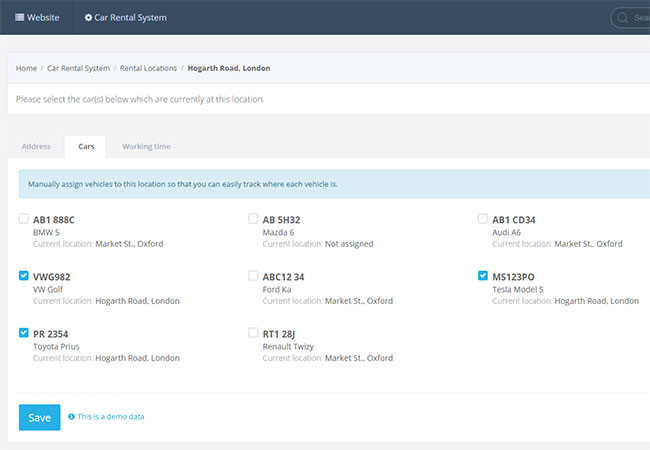Select the Cars tab
The width and height of the screenshot is (650, 450).
86,146
